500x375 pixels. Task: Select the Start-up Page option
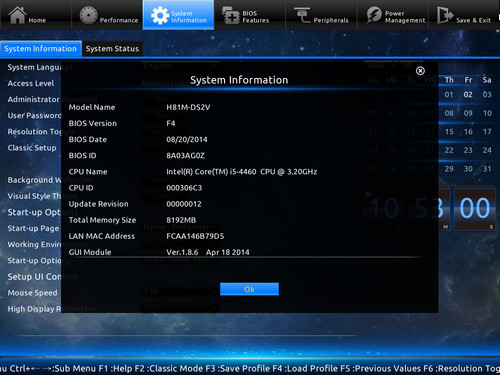pyautogui.click(x=33, y=228)
